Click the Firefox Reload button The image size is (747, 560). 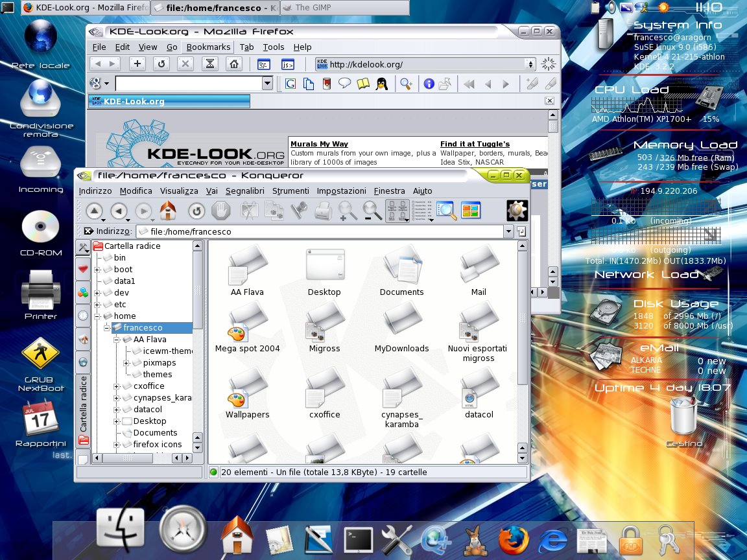pyautogui.click(x=161, y=64)
